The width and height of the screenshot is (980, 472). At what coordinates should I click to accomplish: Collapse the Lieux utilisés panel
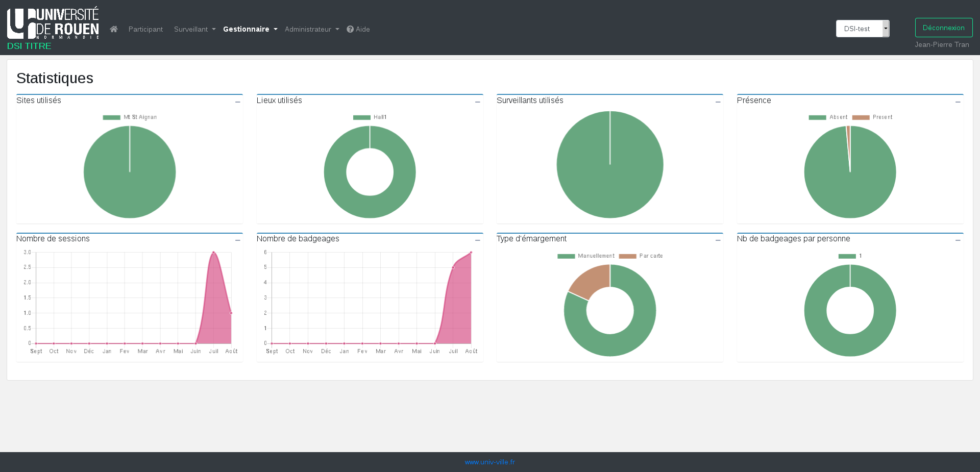pos(477,102)
